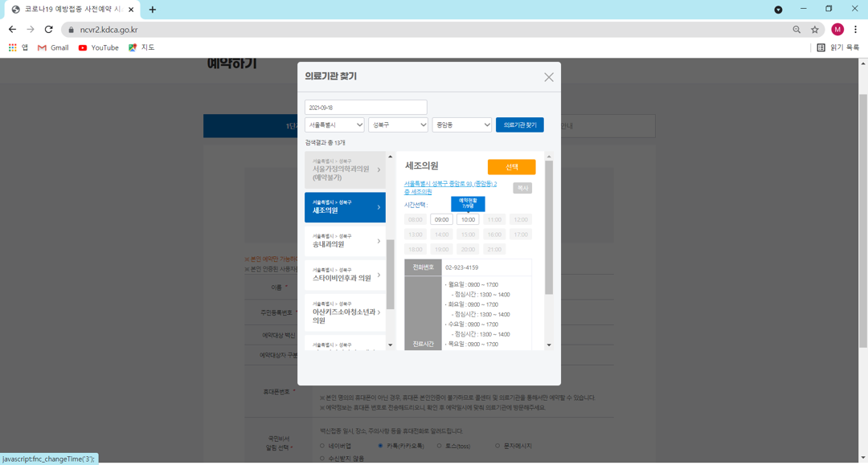Image resolution: width=868 pixels, height=465 pixels.
Task: Open the YouTube bookmark
Action: 99,47
